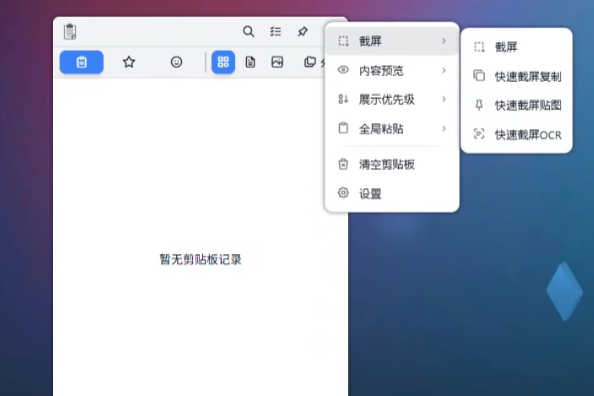Expand the 展示优先级 submenu chevron
Screen dimensions: 594x396
click(444, 100)
